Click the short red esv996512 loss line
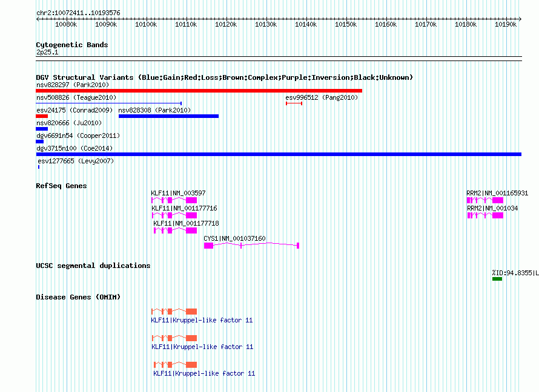The width and height of the screenshot is (539, 392). pyautogui.click(x=294, y=103)
